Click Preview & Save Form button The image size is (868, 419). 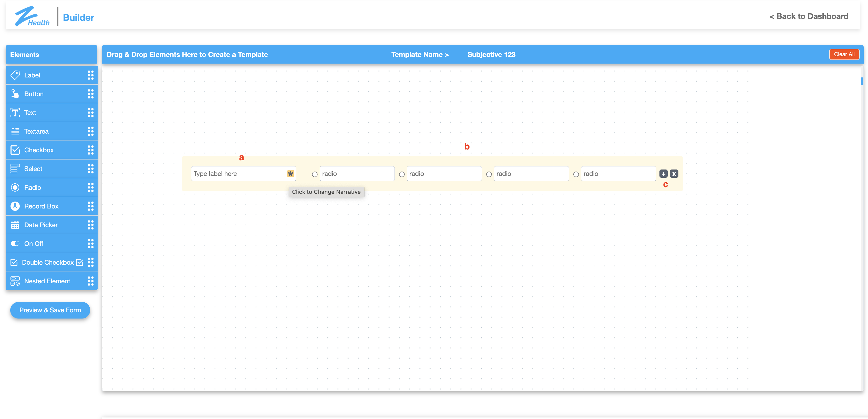[x=50, y=310]
